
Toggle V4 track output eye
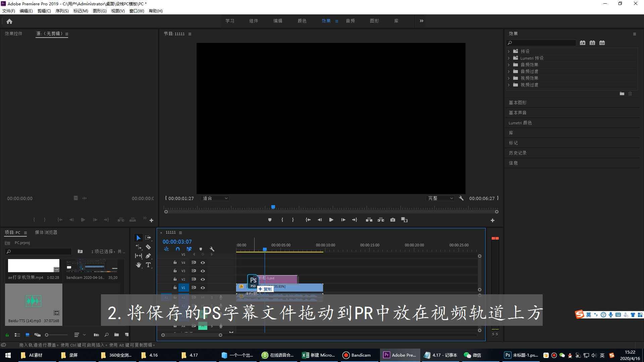tap(203, 262)
